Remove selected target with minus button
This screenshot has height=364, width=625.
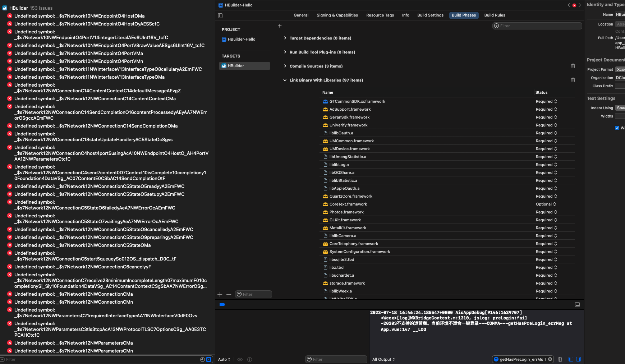point(229,294)
